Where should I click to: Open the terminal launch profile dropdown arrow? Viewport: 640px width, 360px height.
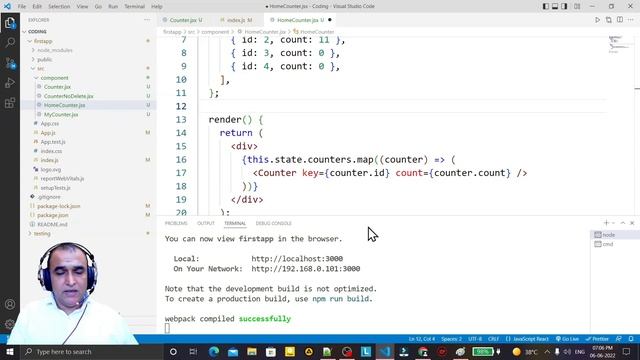[613, 223]
